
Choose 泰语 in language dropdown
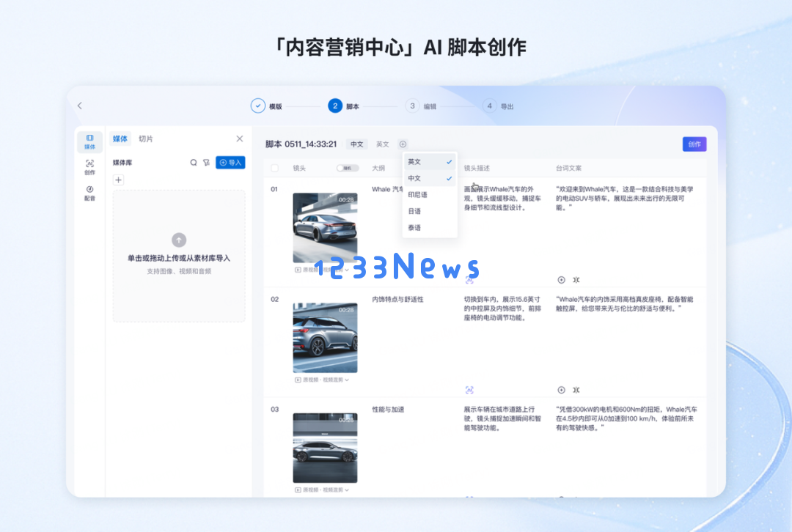430,228
